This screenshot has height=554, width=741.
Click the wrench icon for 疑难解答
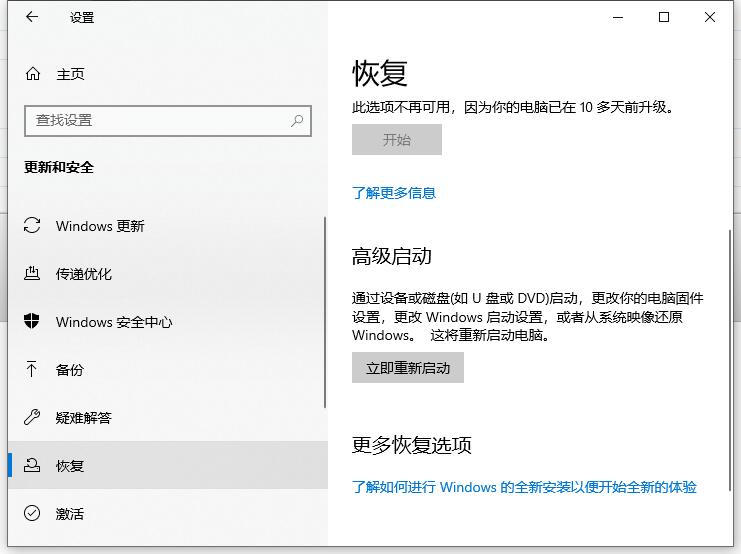[32, 417]
